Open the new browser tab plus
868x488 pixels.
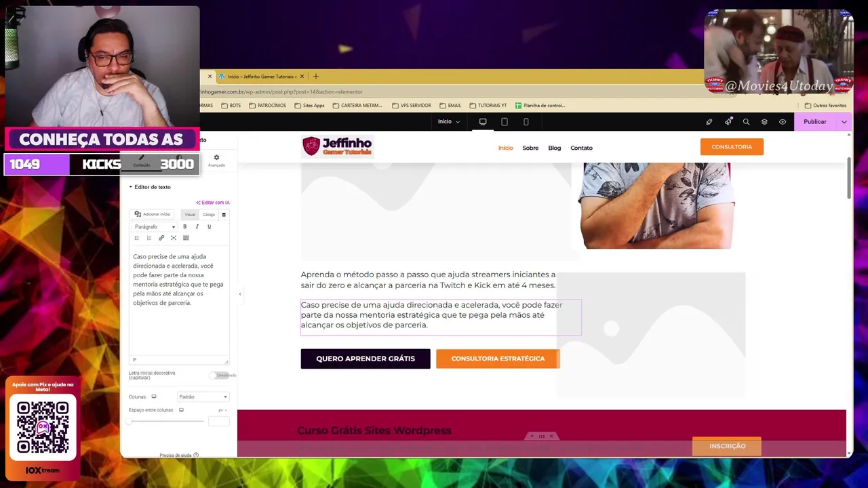click(315, 77)
